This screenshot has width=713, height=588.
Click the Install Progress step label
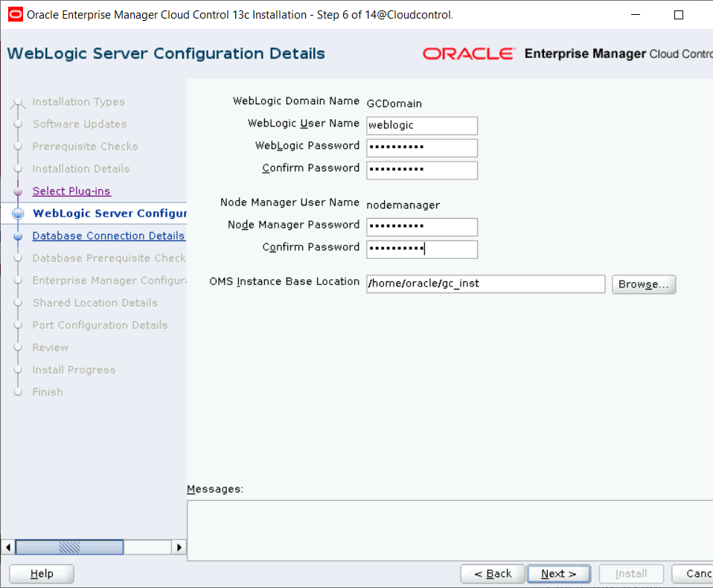[x=74, y=369]
